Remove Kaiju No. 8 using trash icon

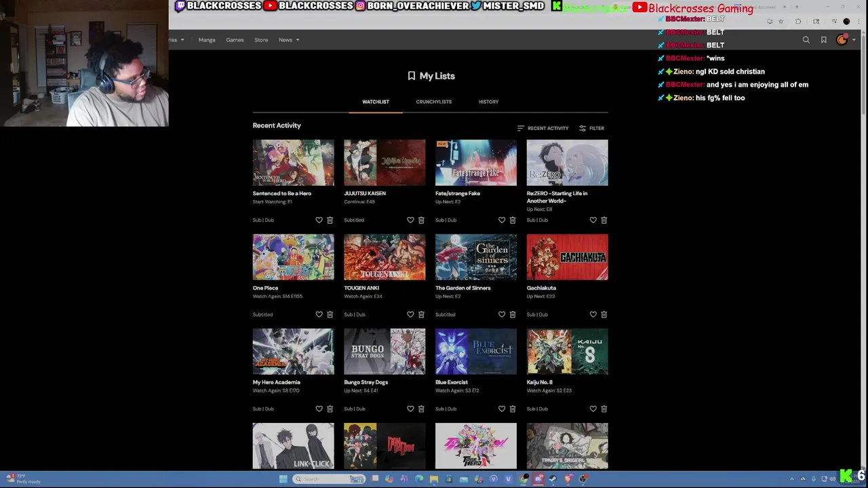[604, 409]
